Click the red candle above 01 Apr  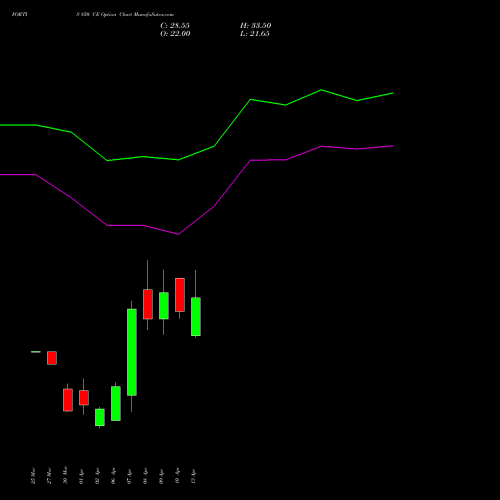(x=84, y=398)
